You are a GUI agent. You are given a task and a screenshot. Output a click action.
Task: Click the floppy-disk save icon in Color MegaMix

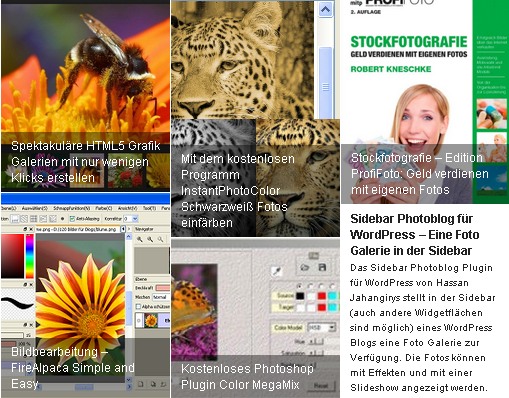pyautogui.click(x=322, y=267)
